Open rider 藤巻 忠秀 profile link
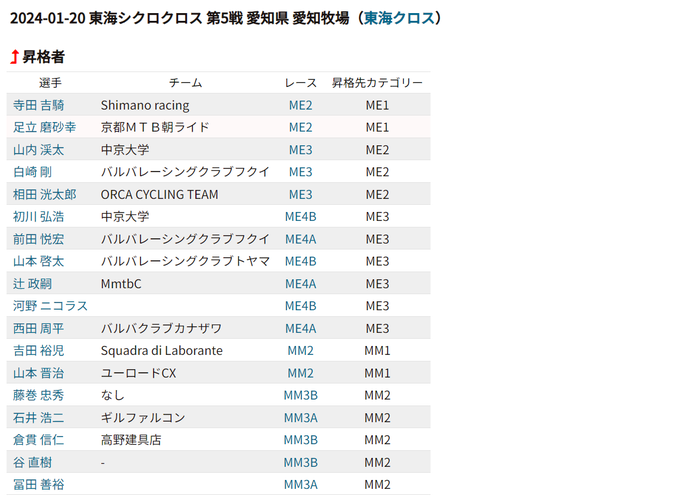Image resolution: width=686 pixels, height=499 pixels. pos(38,395)
